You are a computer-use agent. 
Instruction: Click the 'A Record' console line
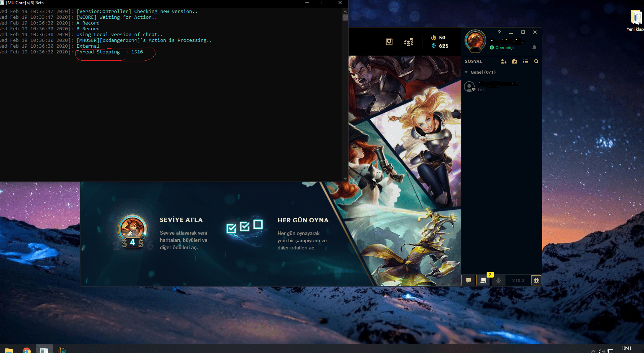[88, 23]
